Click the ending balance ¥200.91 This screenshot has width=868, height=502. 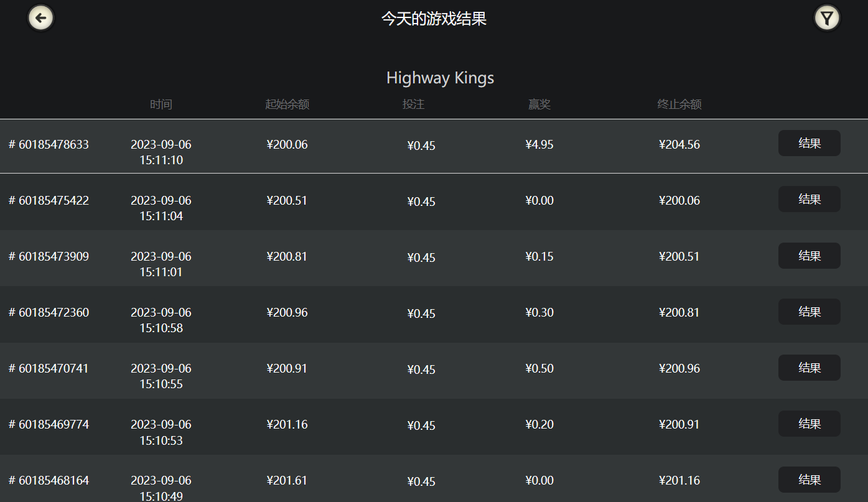coord(679,425)
